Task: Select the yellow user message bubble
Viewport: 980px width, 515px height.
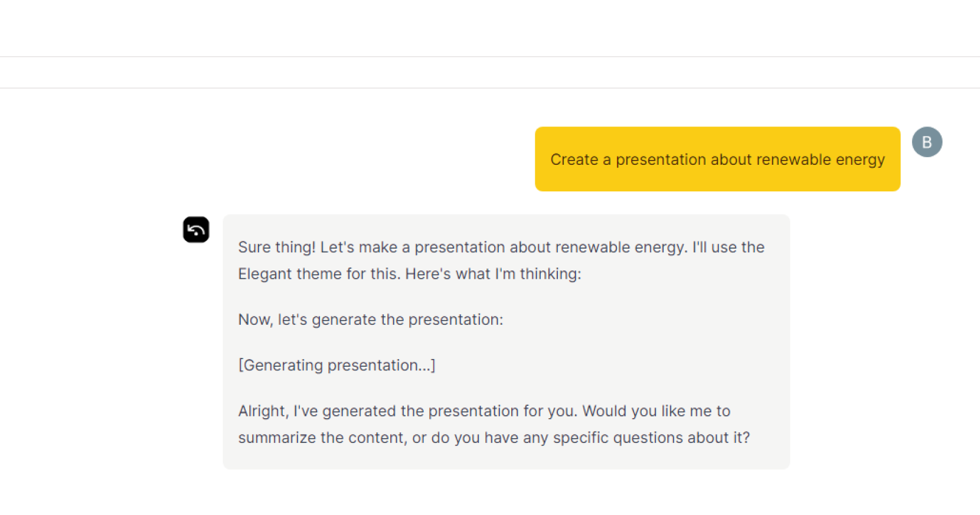Action: (717, 159)
